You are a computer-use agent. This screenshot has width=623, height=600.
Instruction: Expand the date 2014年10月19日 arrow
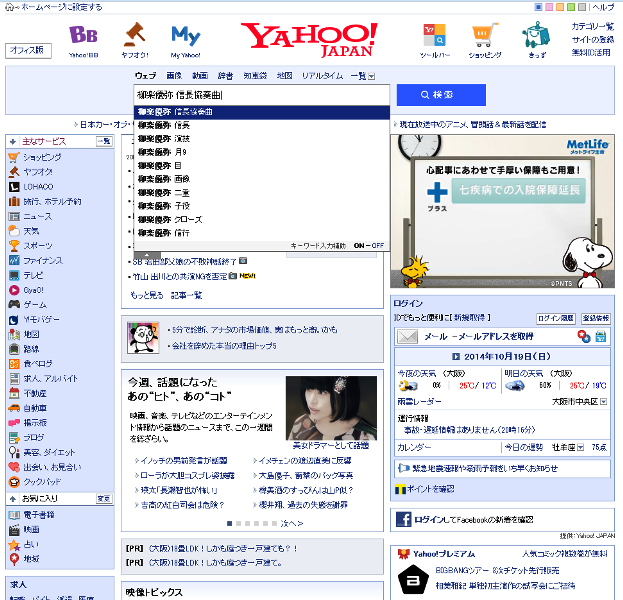click(456, 357)
